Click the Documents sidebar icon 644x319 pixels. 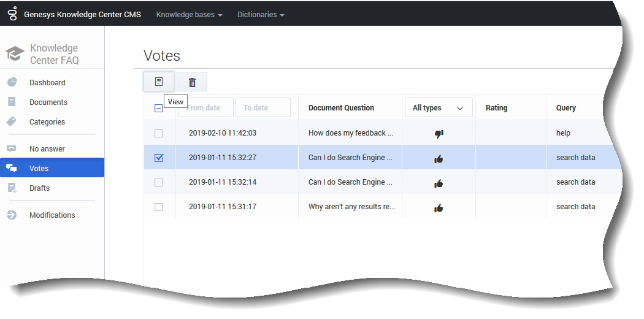point(12,102)
